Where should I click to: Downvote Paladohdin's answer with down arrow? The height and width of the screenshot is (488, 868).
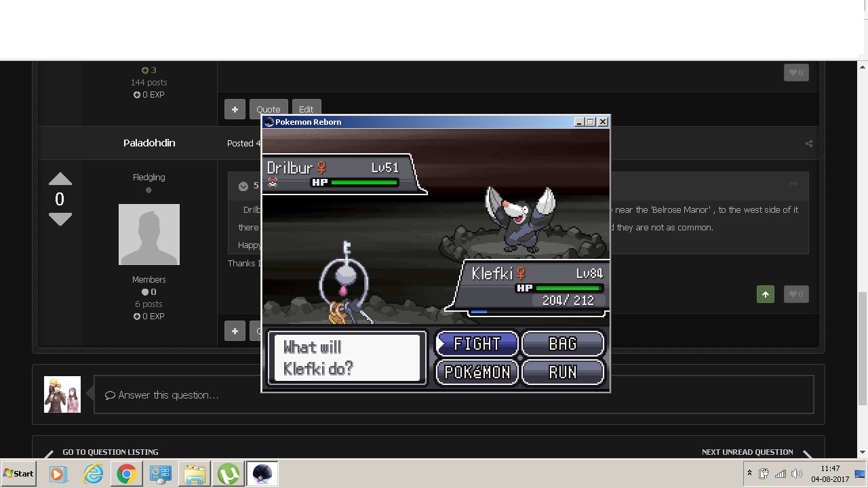[x=60, y=219]
